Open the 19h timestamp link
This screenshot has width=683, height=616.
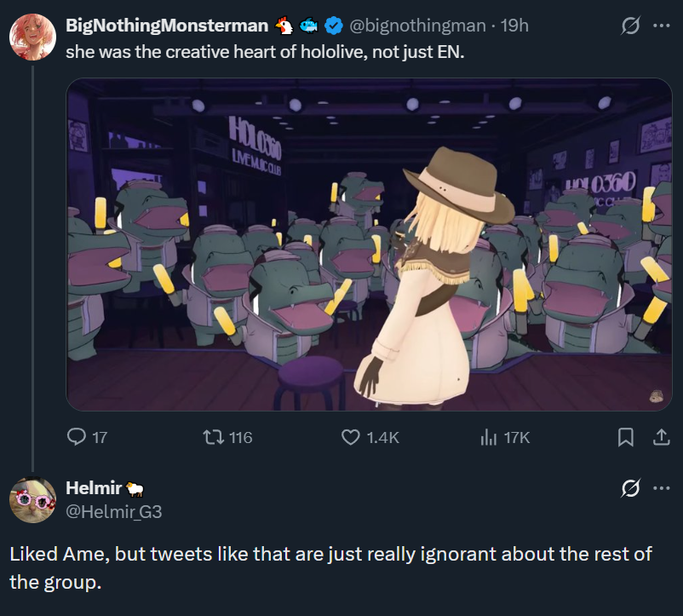(x=514, y=26)
